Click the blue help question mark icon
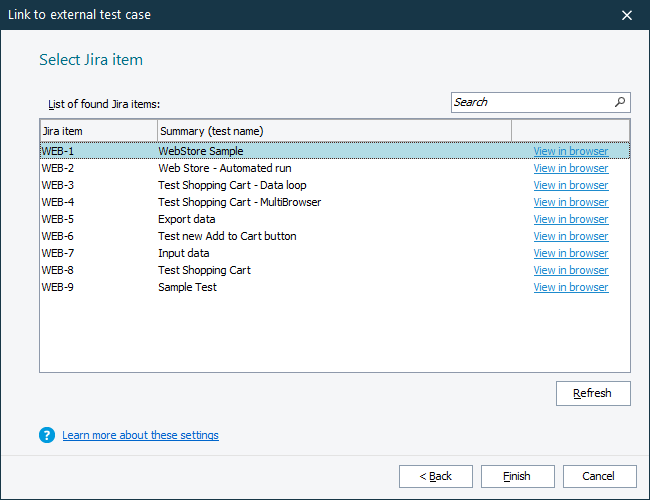Viewport: 650px width, 500px height. coord(46,435)
